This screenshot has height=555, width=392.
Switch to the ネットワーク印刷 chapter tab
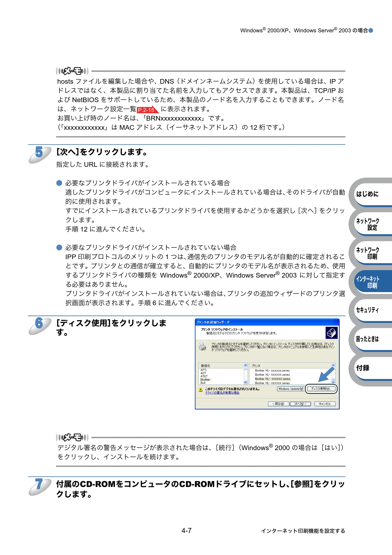373,253
